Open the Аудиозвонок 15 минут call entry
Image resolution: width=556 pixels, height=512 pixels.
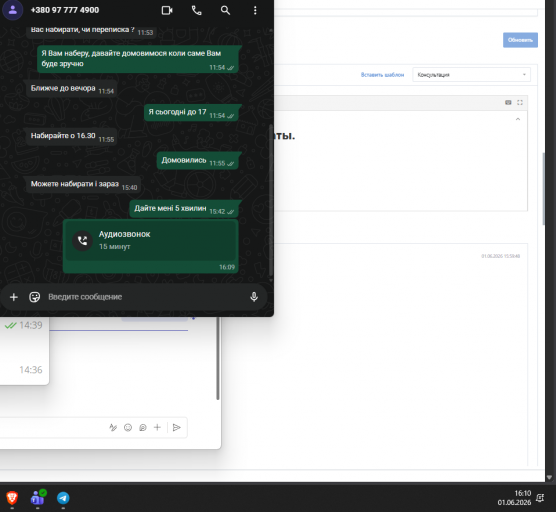coord(151,246)
